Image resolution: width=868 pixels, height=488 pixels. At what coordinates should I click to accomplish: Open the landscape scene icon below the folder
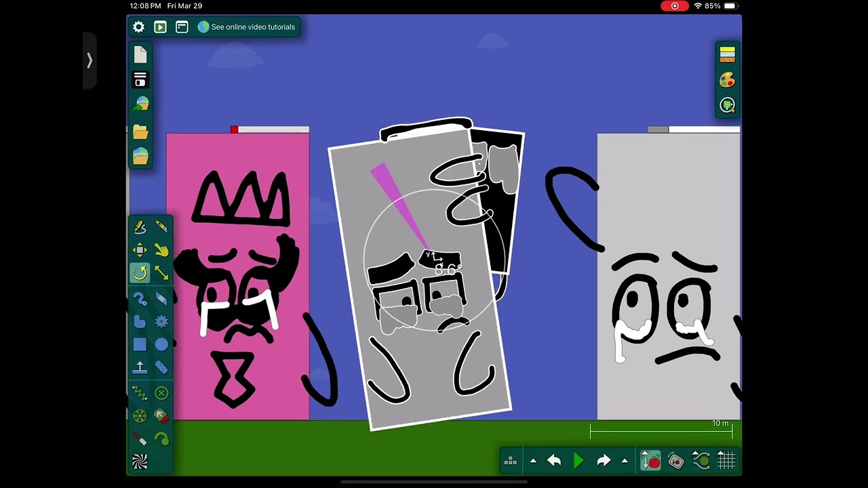pos(140,156)
